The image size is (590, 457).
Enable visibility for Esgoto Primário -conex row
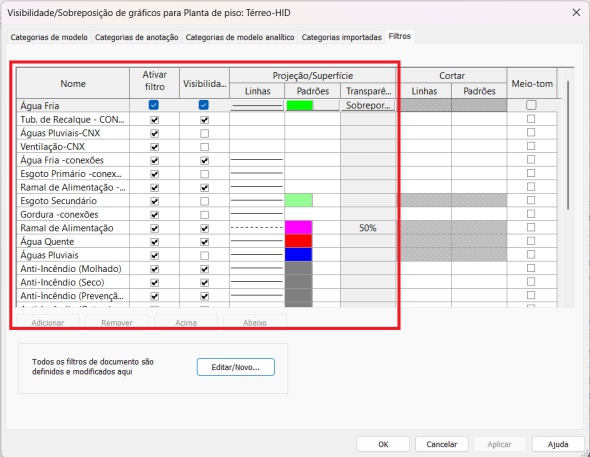204,174
